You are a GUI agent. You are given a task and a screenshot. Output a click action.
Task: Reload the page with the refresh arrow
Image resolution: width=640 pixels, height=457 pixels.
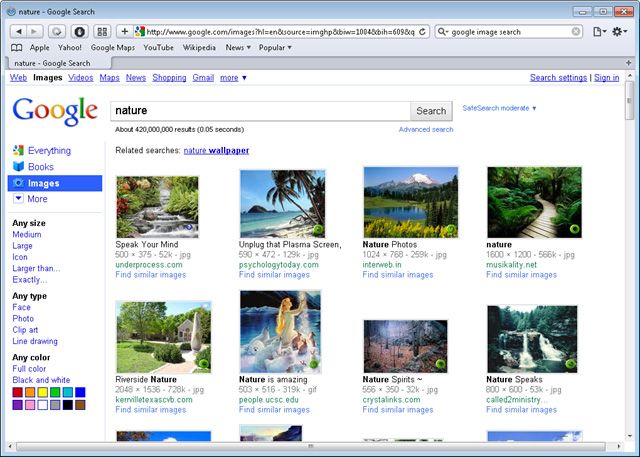[x=422, y=31]
